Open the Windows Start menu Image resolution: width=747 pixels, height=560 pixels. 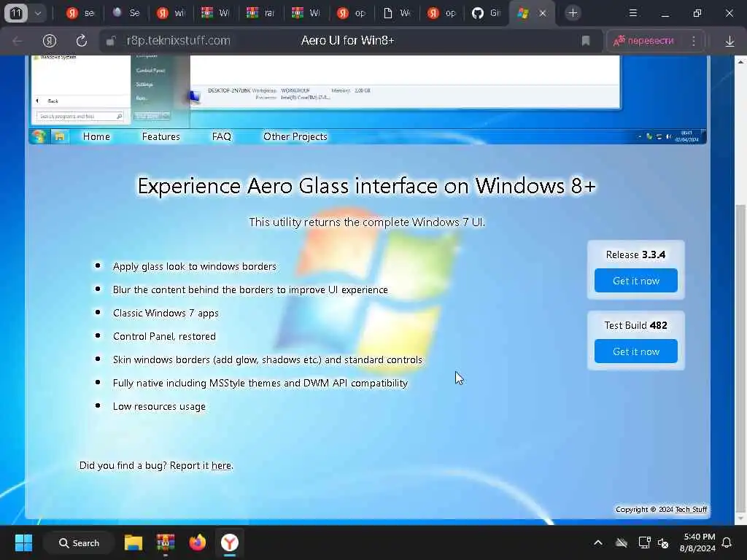coord(23,542)
